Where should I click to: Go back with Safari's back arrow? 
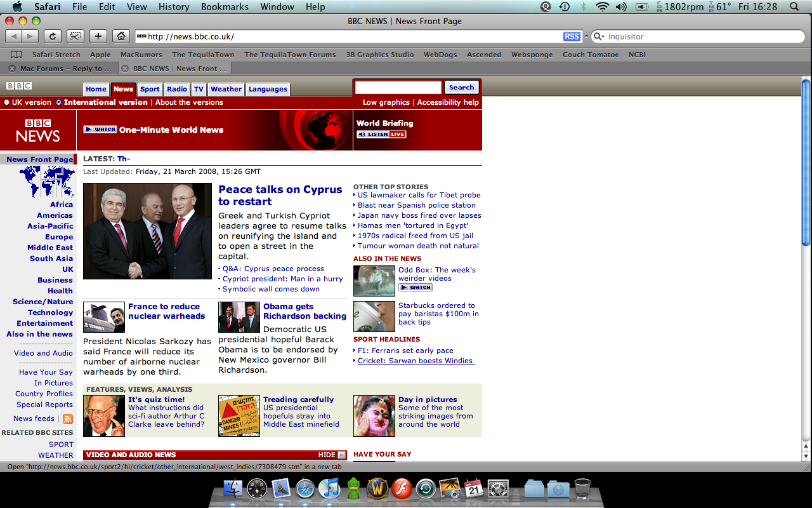pos(14,36)
